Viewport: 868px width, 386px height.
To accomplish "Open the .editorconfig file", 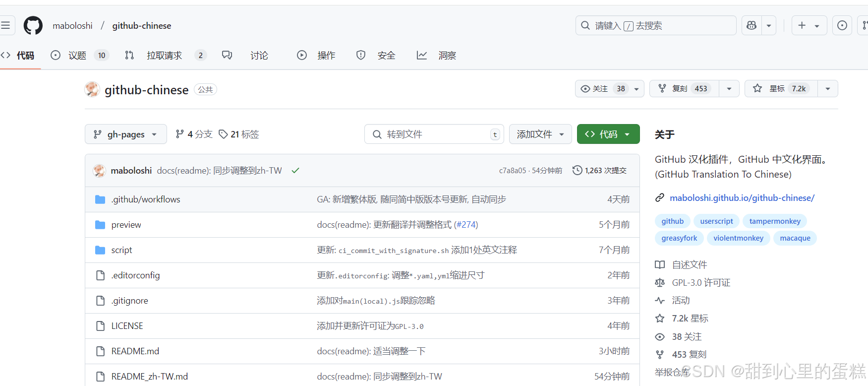I will [x=136, y=275].
